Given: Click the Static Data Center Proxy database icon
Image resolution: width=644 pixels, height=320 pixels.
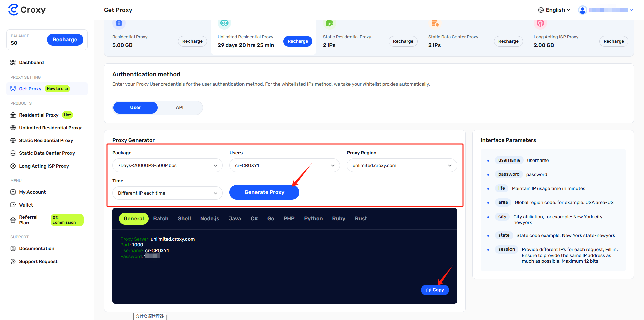Looking at the screenshot, I should coord(13,153).
